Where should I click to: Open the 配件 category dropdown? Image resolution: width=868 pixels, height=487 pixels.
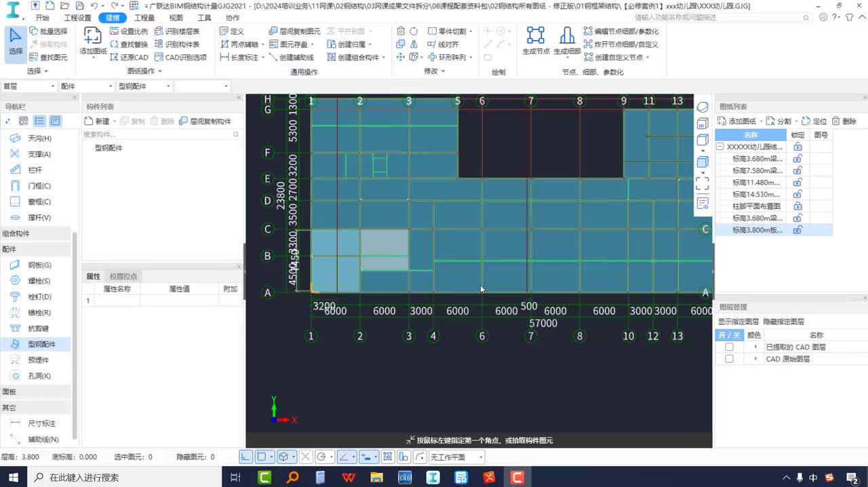[86, 86]
